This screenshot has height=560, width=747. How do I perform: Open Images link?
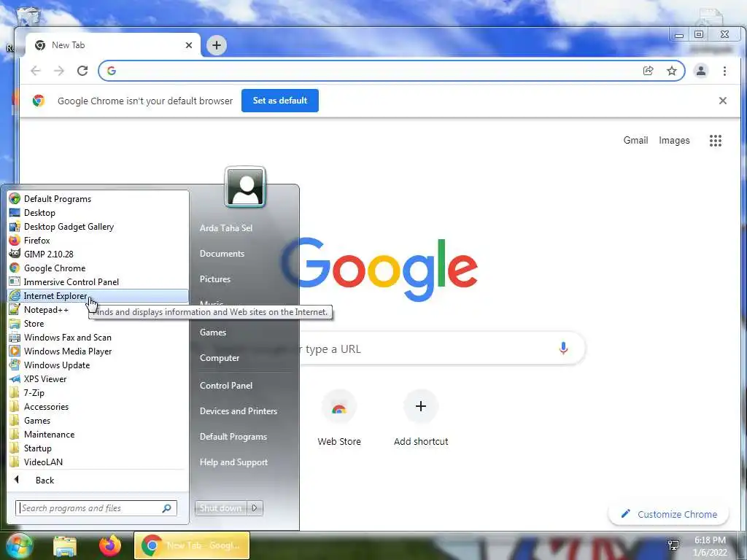click(674, 141)
